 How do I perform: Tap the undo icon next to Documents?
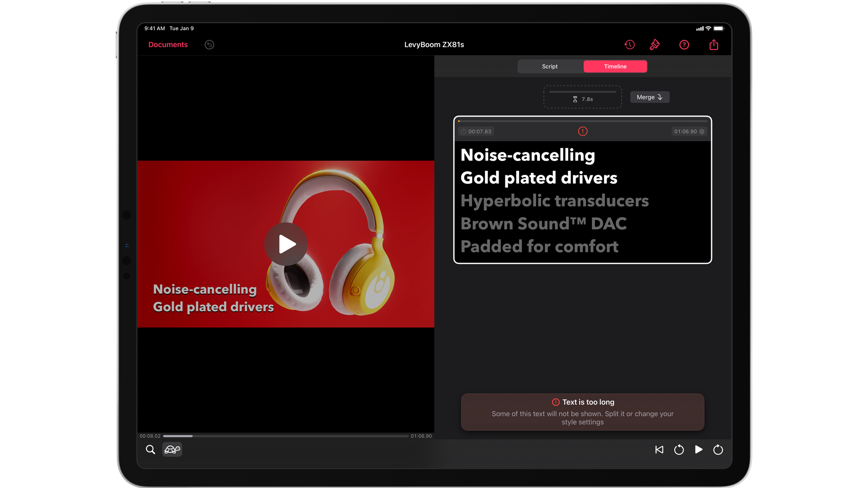pos(209,44)
